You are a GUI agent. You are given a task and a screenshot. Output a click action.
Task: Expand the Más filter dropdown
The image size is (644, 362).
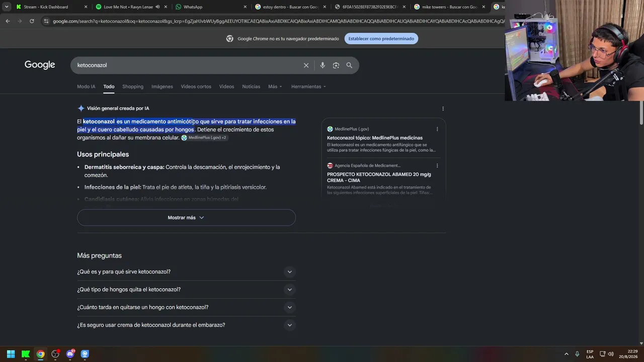click(275, 86)
